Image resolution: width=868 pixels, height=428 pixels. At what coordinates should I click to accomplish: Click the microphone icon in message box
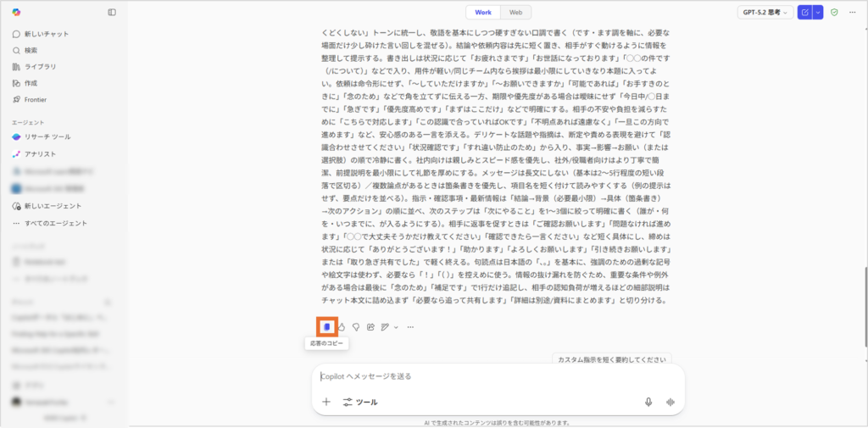(x=648, y=403)
